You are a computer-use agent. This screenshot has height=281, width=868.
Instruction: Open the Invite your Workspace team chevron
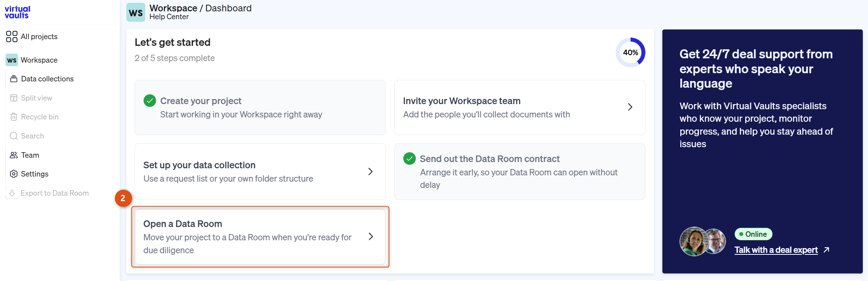(630, 107)
